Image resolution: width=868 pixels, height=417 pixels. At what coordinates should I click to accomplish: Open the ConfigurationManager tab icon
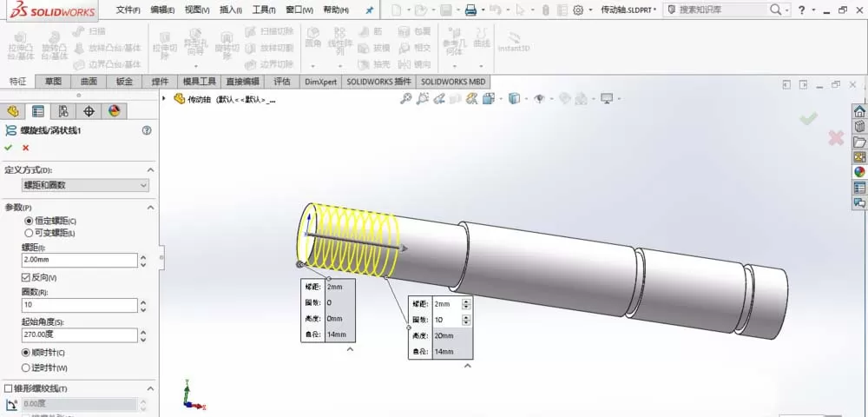(63, 111)
